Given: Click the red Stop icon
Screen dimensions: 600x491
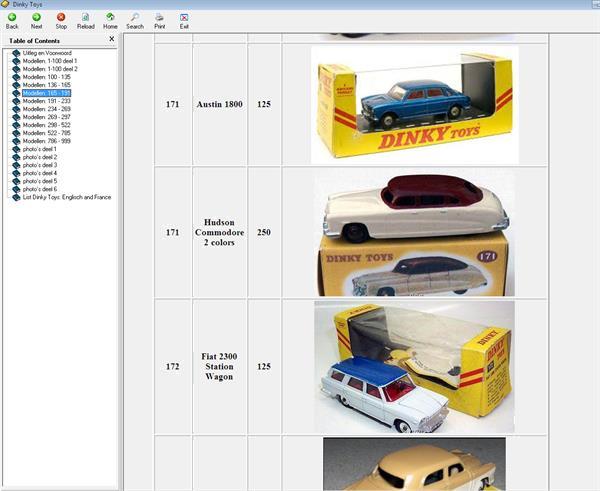Looking at the screenshot, I should coord(61,17).
